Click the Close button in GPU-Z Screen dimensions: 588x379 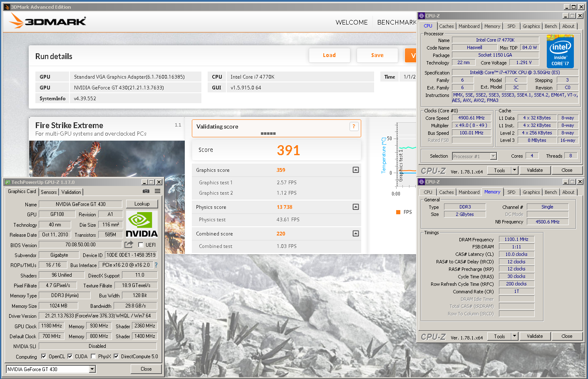click(146, 369)
